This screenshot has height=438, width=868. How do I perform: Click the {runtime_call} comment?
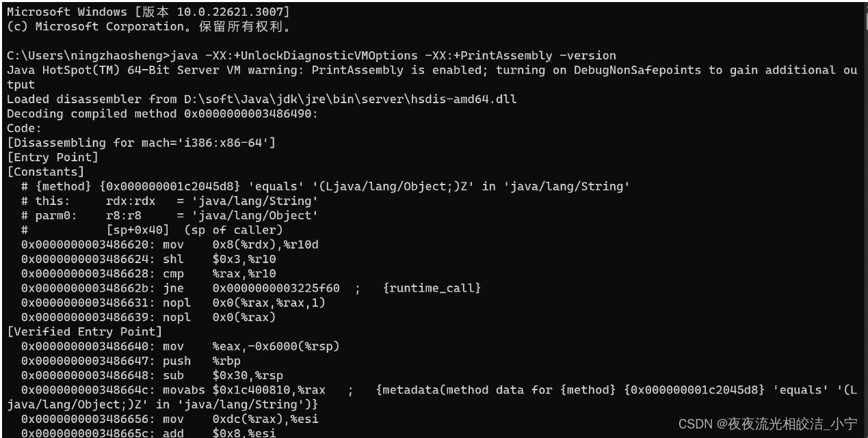432,288
